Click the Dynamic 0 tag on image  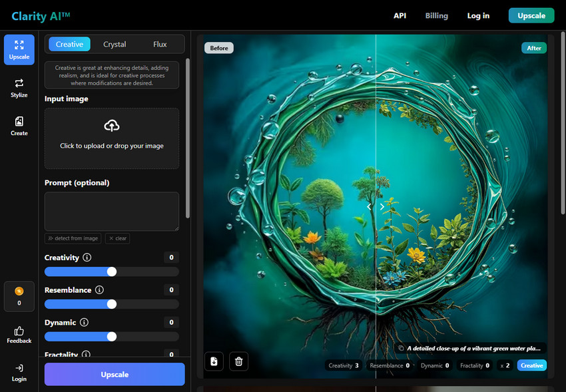click(435, 365)
